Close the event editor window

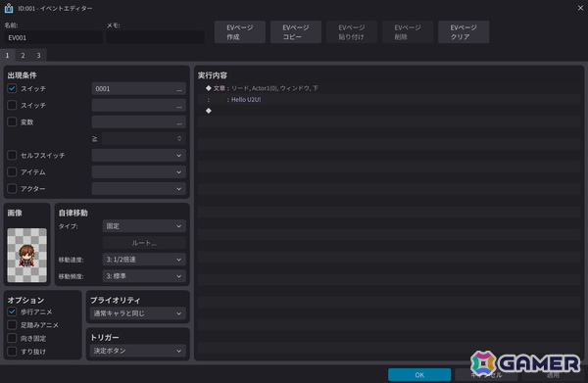[580, 8]
